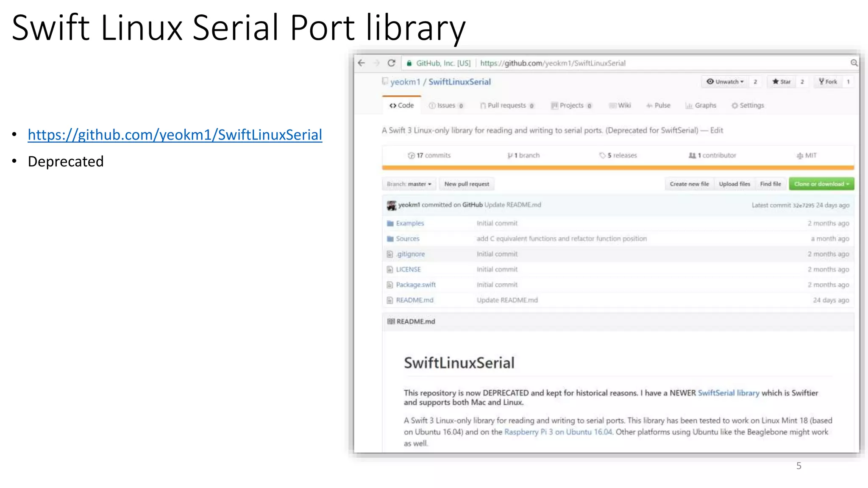Star the repository
Viewport: 868px width, 488px height.
(x=781, y=82)
